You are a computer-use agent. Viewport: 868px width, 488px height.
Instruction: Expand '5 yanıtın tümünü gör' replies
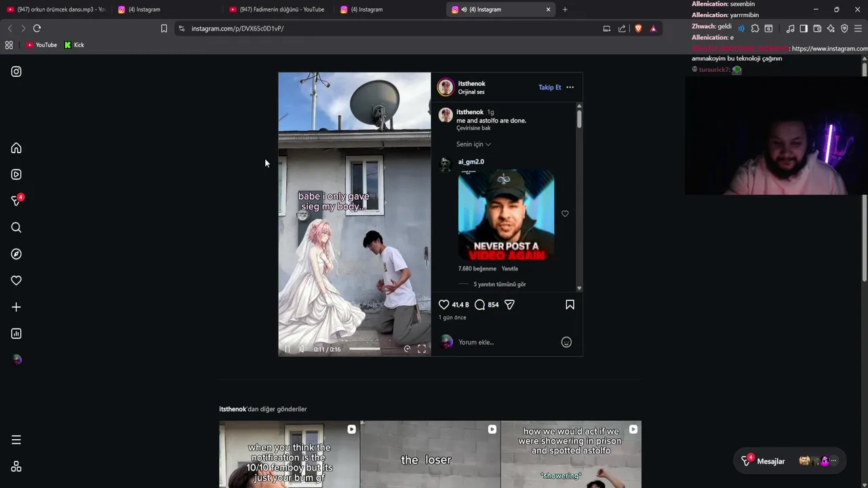click(x=499, y=285)
